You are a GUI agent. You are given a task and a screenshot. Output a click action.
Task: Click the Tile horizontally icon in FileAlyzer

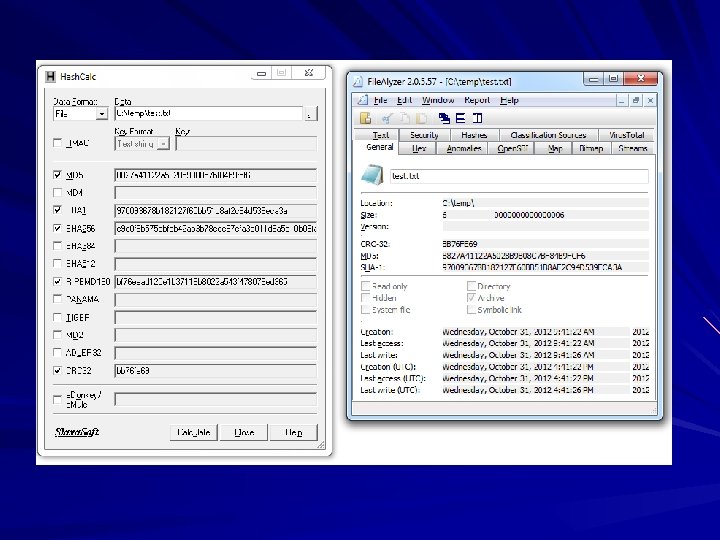click(x=461, y=118)
